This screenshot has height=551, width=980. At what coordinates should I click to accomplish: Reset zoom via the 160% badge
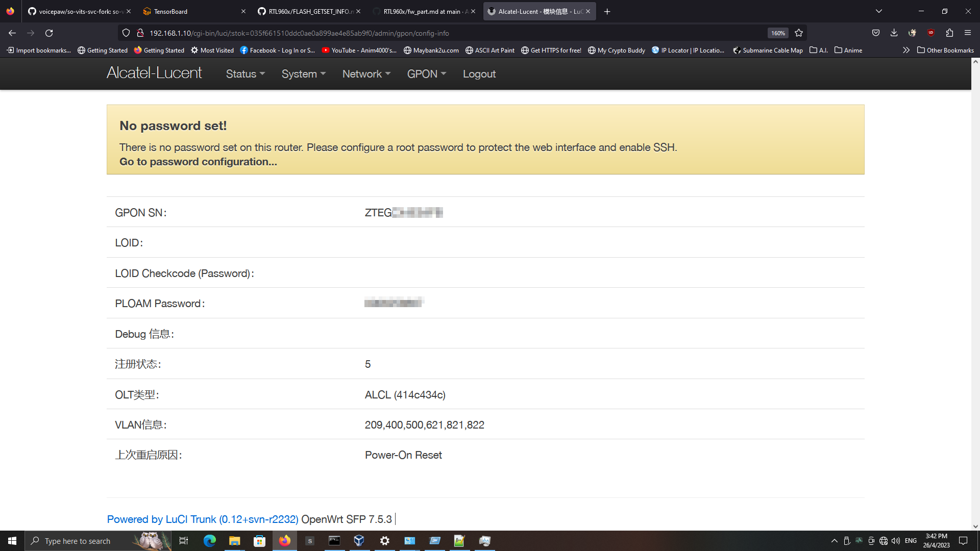point(778,33)
